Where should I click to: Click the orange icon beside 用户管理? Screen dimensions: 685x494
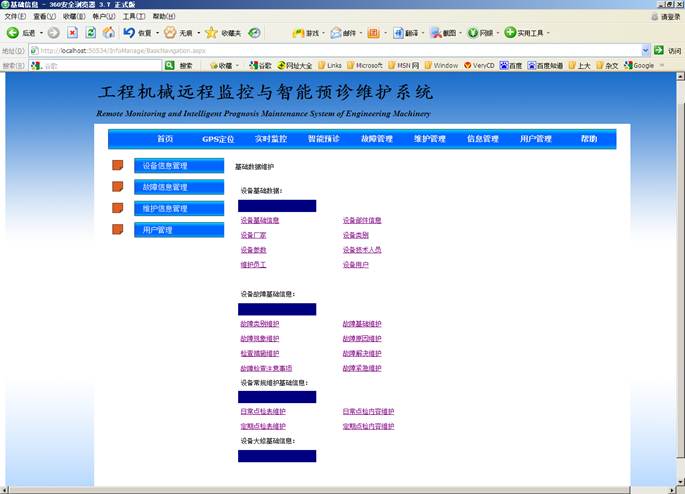pos(117,230)
